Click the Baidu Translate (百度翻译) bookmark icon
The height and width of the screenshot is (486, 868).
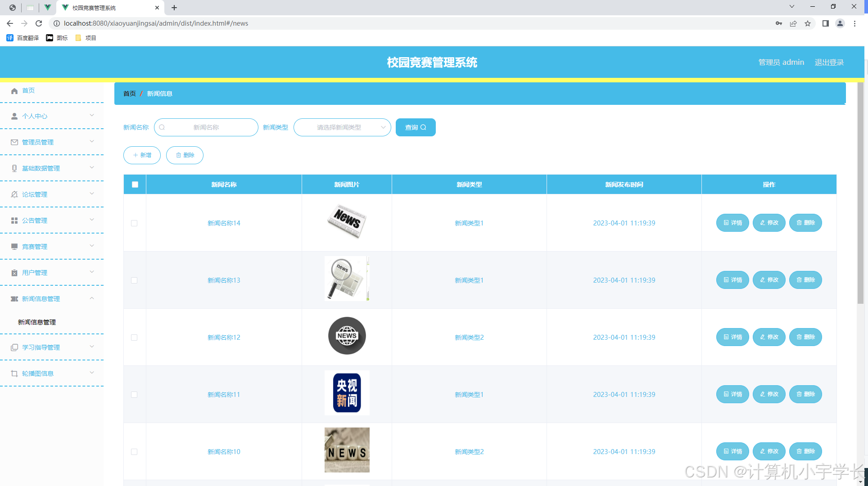pyautogui.click(x=10, y=38)
